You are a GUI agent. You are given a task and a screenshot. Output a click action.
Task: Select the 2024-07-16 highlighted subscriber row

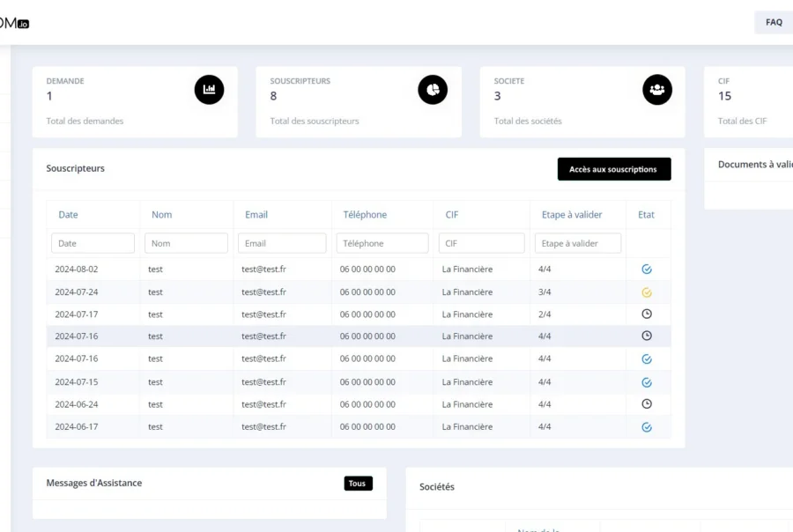click(x=352, y=336)
